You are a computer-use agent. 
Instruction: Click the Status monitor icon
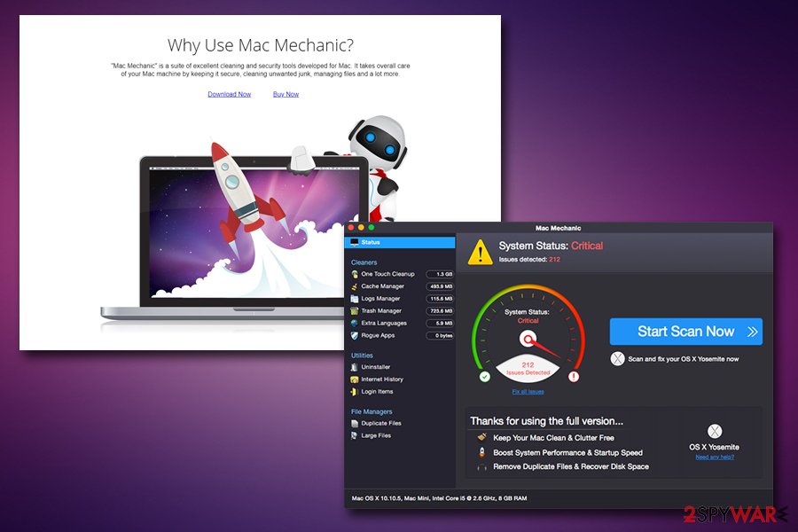(x=354, y=242)
